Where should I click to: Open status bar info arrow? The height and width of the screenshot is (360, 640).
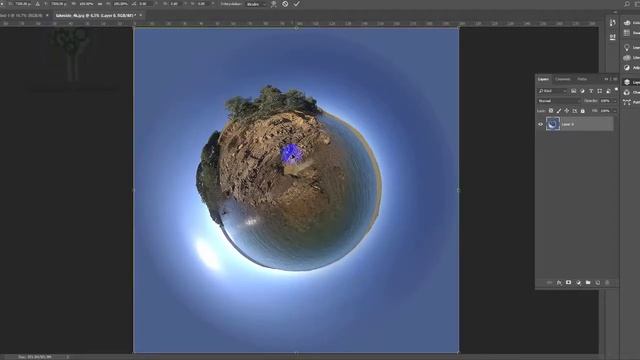point(68,357)
